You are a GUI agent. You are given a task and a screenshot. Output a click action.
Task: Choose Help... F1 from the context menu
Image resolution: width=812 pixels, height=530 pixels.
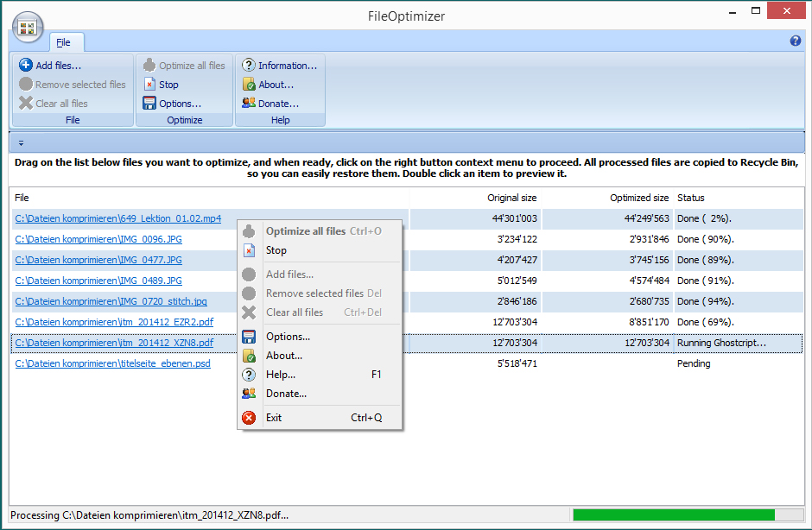[320, 375]
